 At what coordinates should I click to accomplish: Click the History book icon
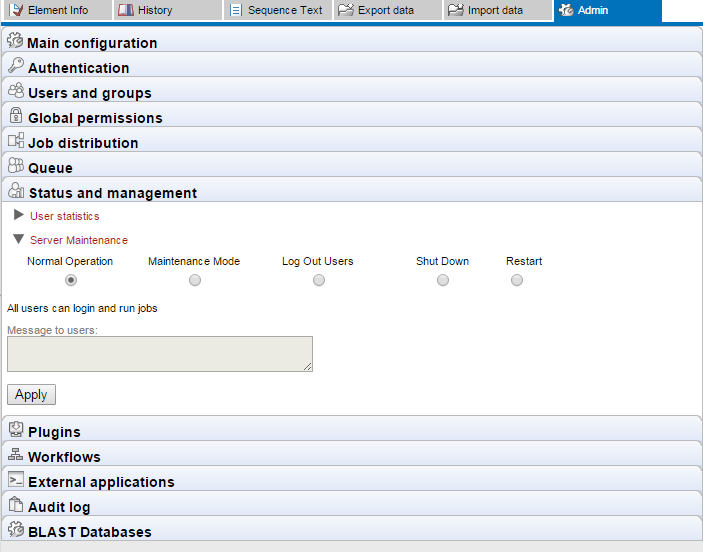(x=126, y=10)
